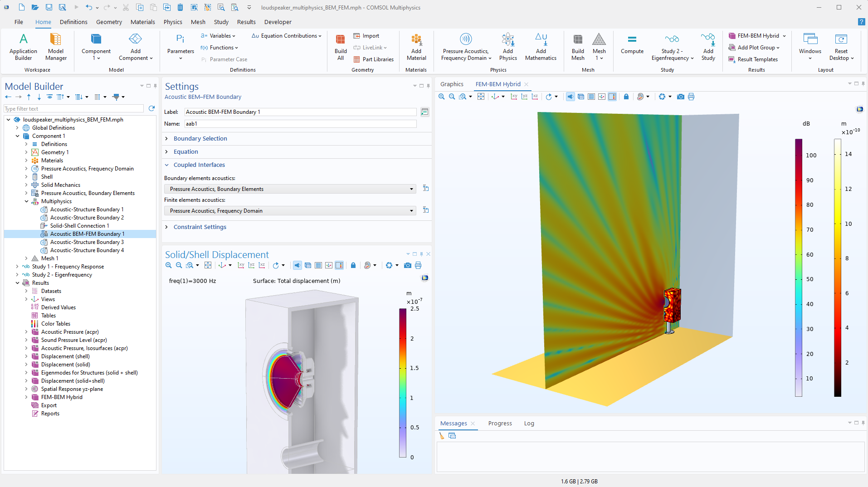Clear messages with the broom icon

pyautogui.click(x=442, y=436)
